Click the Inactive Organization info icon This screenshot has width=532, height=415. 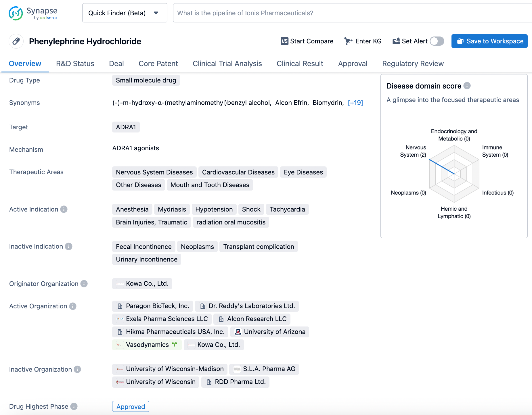77,369
